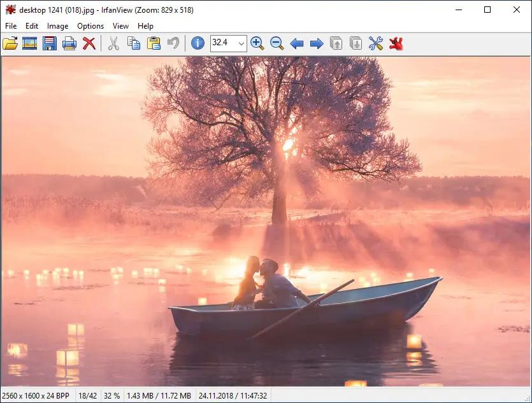Click the zoom value field showing 32.4
Image resolution: width=532 pixels, height=403 pixels.
coord(224,43)
